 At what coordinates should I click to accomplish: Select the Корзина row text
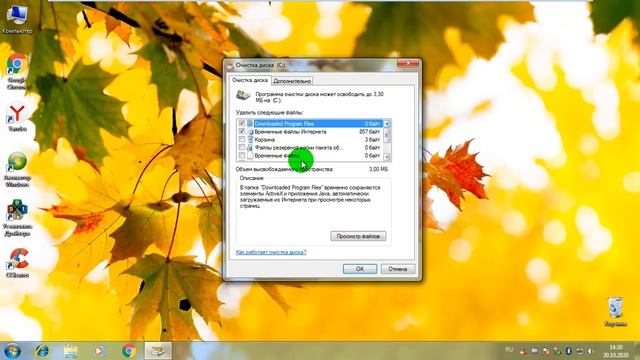tap(264, 140)
